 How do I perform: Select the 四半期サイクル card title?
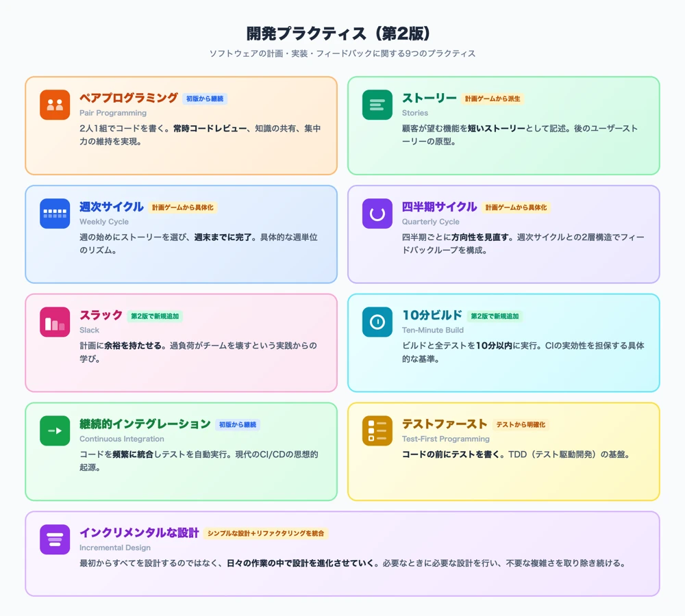[x=440, y=207]
